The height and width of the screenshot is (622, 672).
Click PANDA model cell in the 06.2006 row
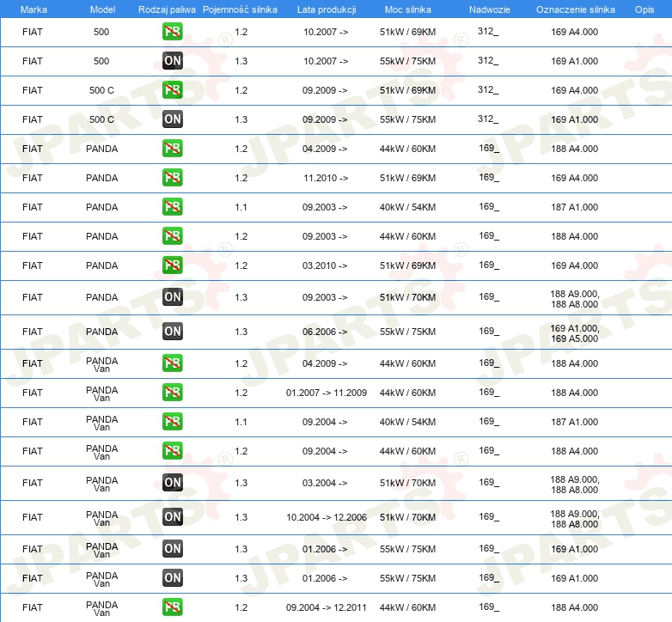click(x=102, y=332)
